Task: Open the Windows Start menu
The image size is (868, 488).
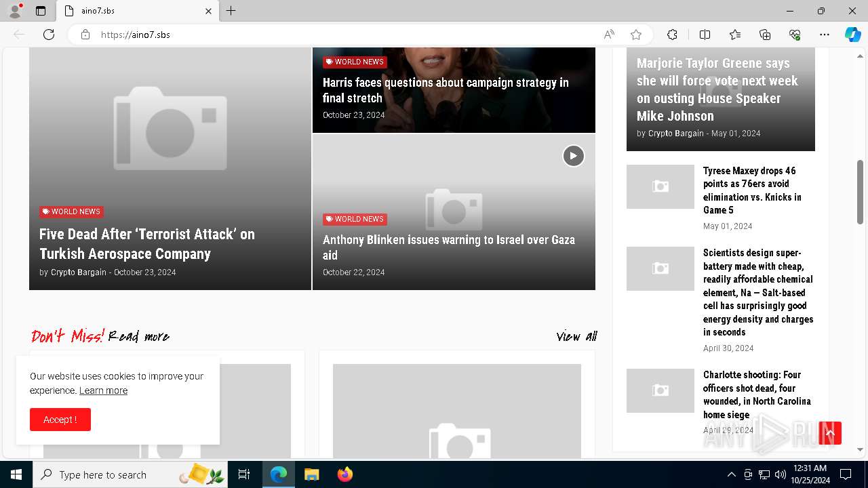Action: pos(16,474)
